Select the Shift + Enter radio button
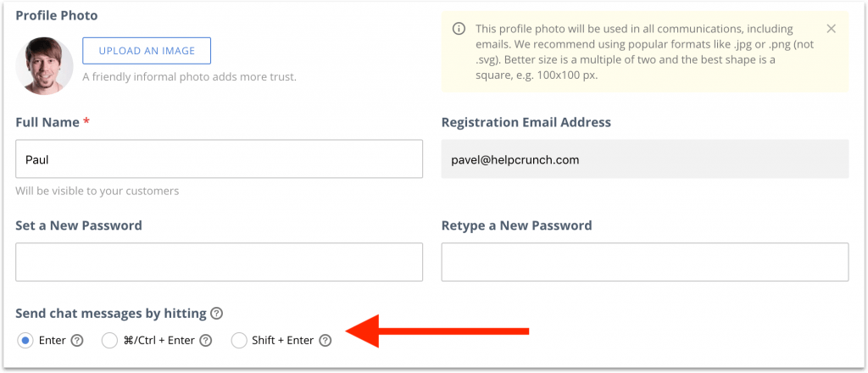The image size is (868, 373). 238,340
